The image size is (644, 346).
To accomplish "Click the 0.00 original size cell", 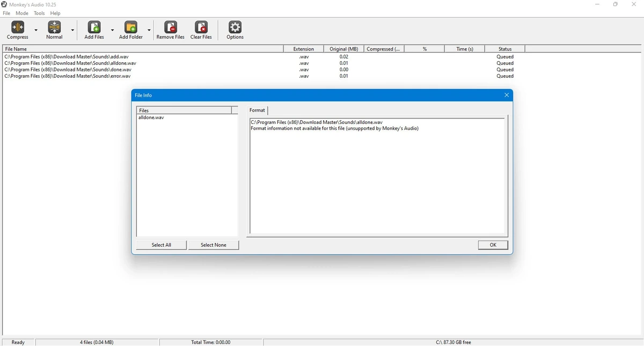I will [x=344, y=69].
